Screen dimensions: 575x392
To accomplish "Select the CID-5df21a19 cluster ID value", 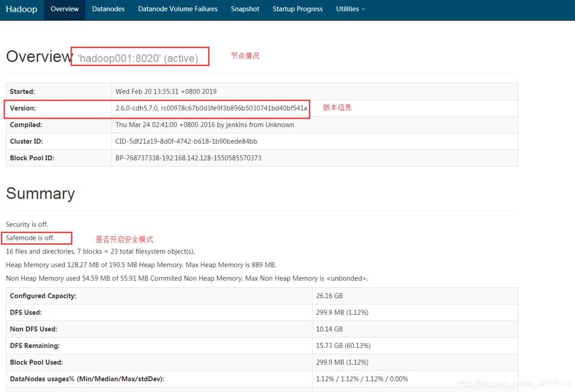I will (x=186, y=142).
